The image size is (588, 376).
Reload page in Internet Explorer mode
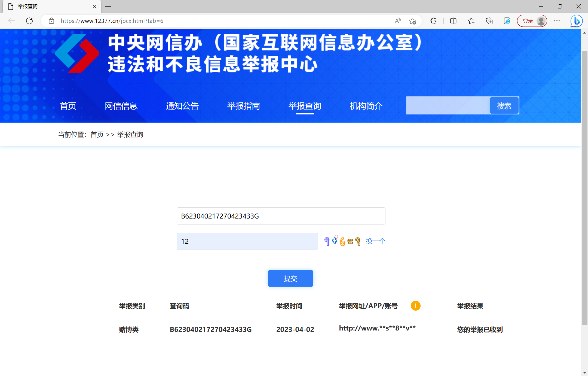(x=507, y=21)
